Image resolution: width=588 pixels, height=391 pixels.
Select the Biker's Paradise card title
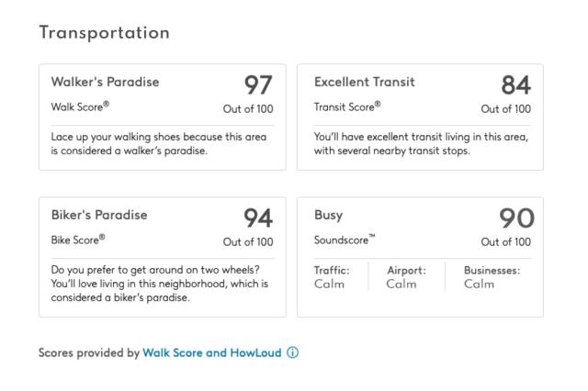click(x=99, y=216)
